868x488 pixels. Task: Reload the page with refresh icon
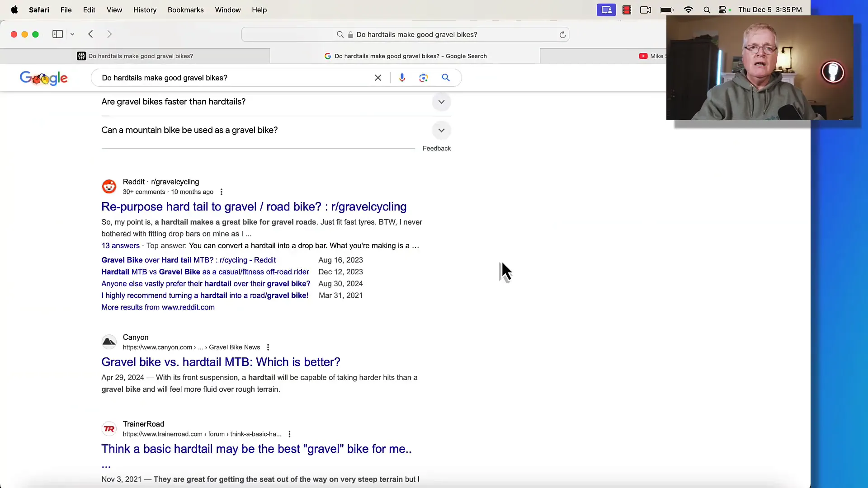pyautogui.click(x=562, y=34)
